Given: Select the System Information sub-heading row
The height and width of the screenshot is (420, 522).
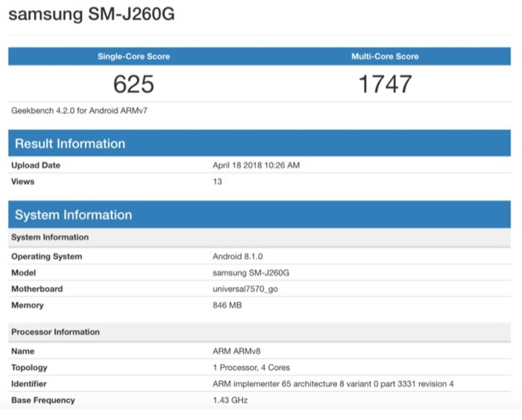Looking at the screenshot, I should [50, 237].
